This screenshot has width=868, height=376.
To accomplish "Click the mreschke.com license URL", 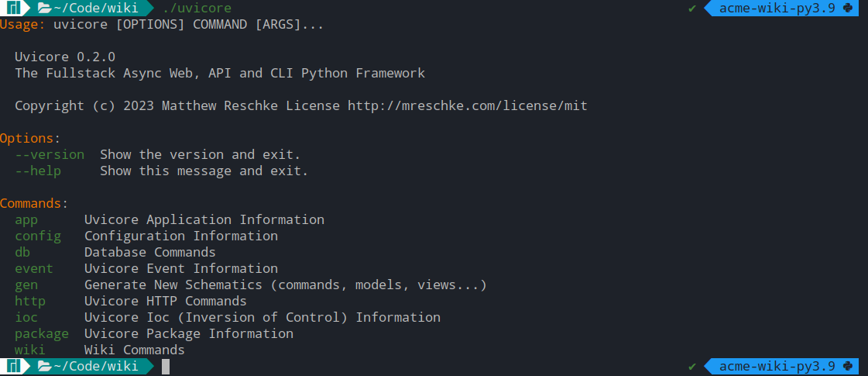I will pyautogui.click(x=467, y=105).
